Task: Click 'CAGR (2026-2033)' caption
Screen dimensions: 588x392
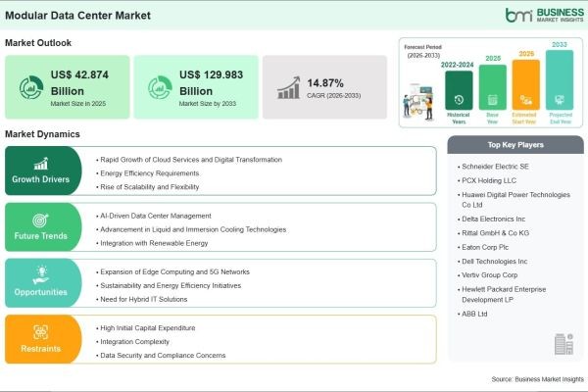Action: 334,96
